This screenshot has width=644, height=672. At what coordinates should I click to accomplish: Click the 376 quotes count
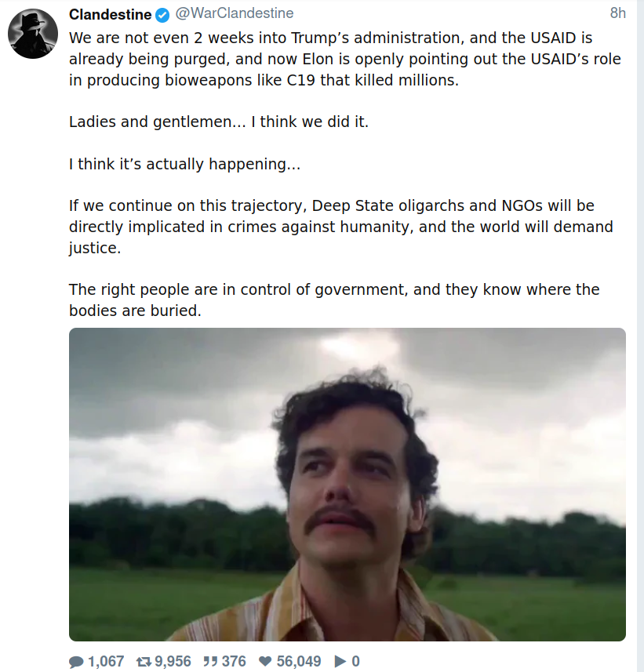pos(234,662)
